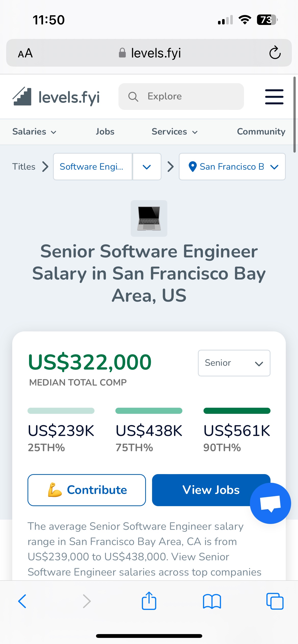Go to the Jobs tab
Viewport: 298px width, 644px height.
point(105,132)
